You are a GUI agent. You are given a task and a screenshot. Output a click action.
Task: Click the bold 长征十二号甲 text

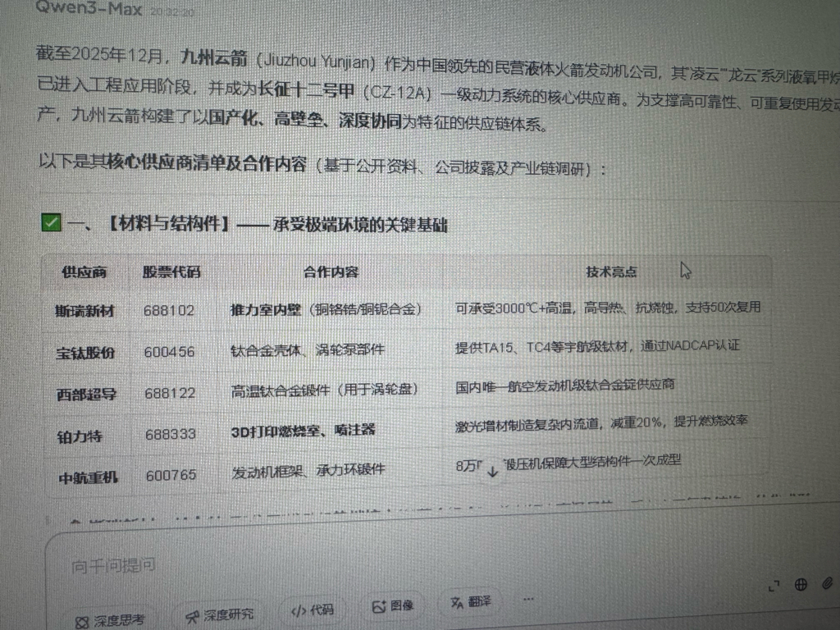click(306, 89)
